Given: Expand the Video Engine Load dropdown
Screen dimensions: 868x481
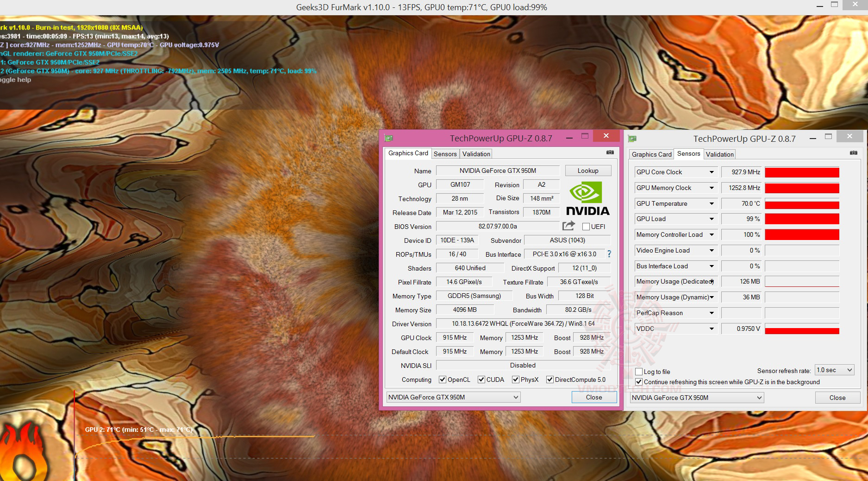Looking at the screenshot, I should pos(712,251).
